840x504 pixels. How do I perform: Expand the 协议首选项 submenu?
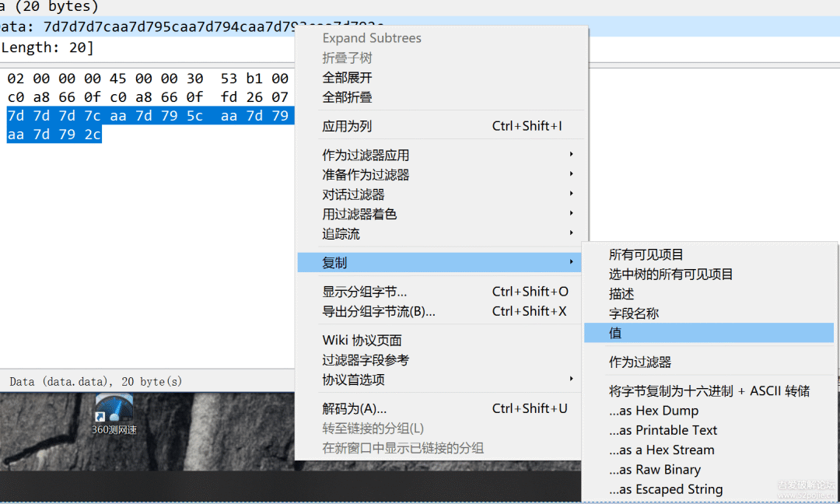pyautogui.click(x=439, y=380)
